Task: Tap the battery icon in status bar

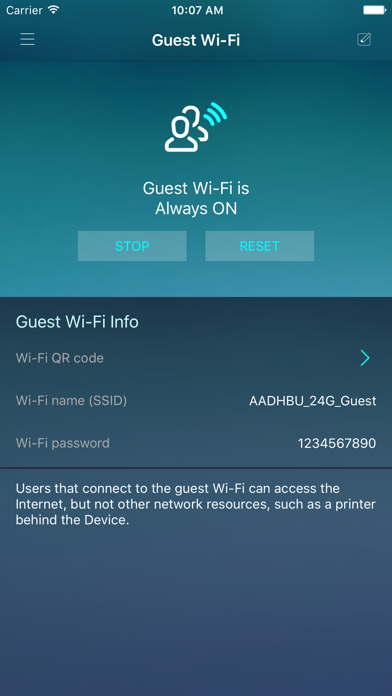Action: [x=374, y=10]
